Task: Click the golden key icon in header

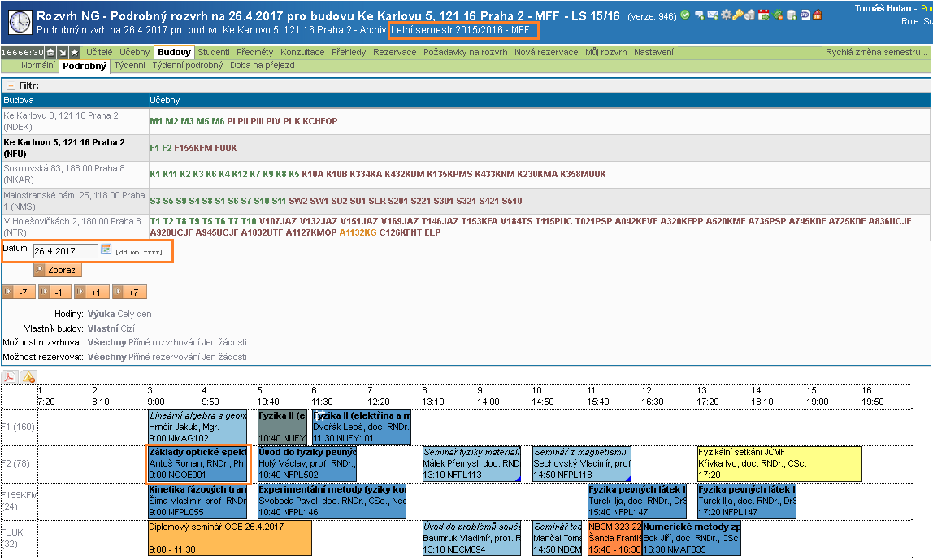Action: click(737, 15)
